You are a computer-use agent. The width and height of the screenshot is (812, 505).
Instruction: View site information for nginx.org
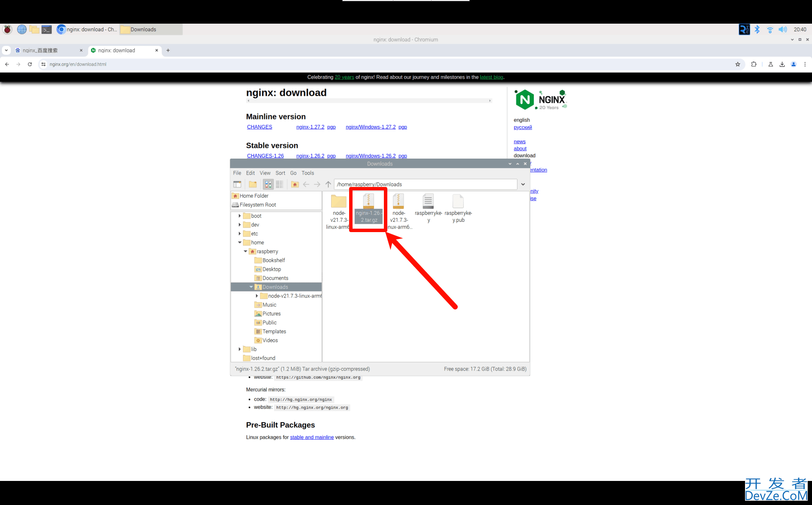pyautogui.click(x=43, y=64)
